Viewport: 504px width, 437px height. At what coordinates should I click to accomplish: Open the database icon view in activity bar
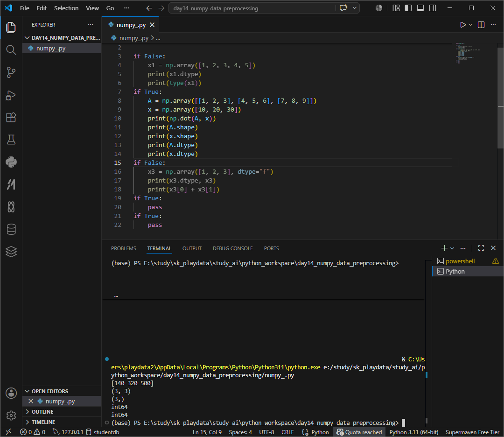tap(11, 229)
